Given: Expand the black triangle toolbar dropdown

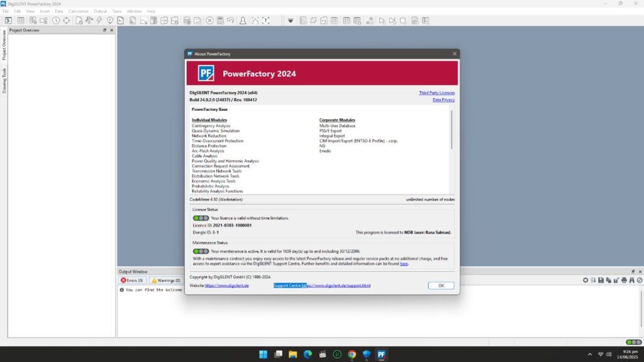Looking at the screenshot, I should [x=291, y=21].
